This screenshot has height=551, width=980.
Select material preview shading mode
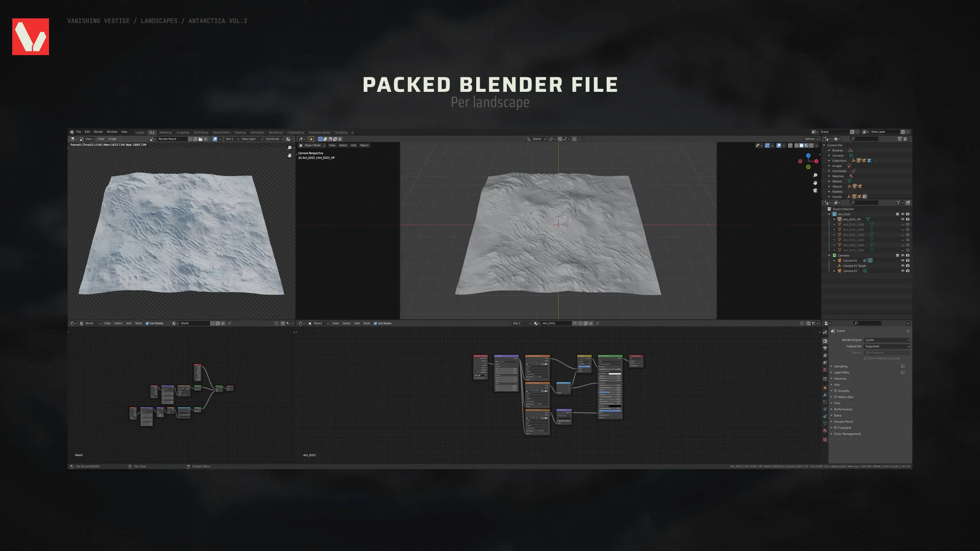(x=806, y=145)
